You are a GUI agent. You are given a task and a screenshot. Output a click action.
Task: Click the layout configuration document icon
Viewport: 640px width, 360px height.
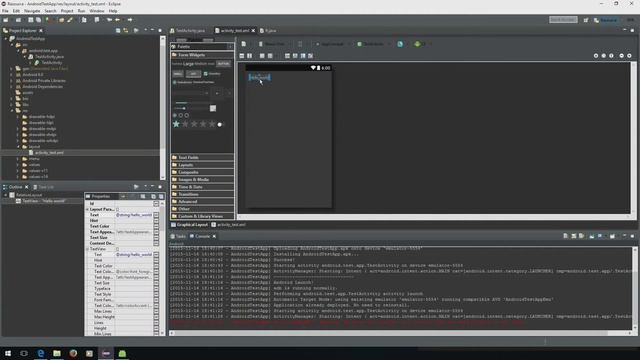(x=244, y=44)
